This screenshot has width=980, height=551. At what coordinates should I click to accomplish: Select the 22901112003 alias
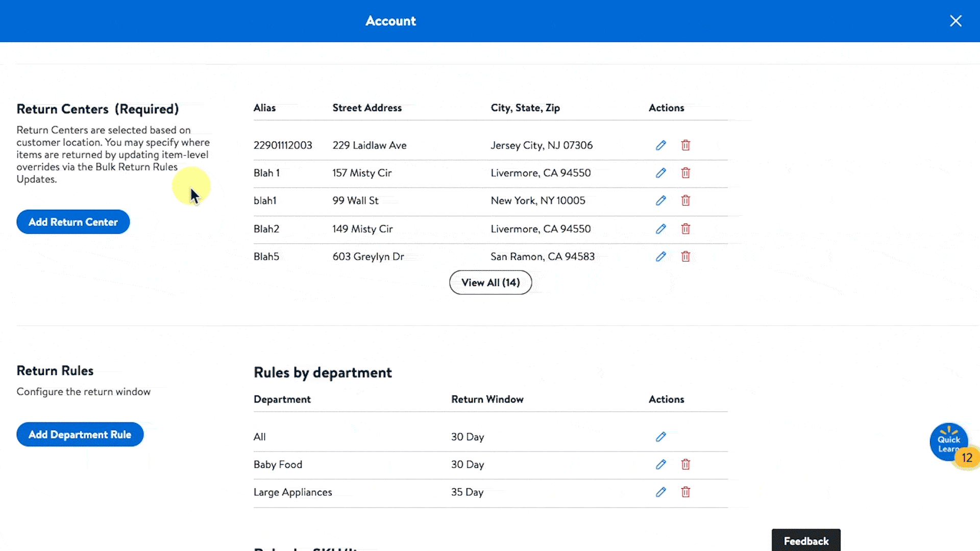[x=283, y=145]
